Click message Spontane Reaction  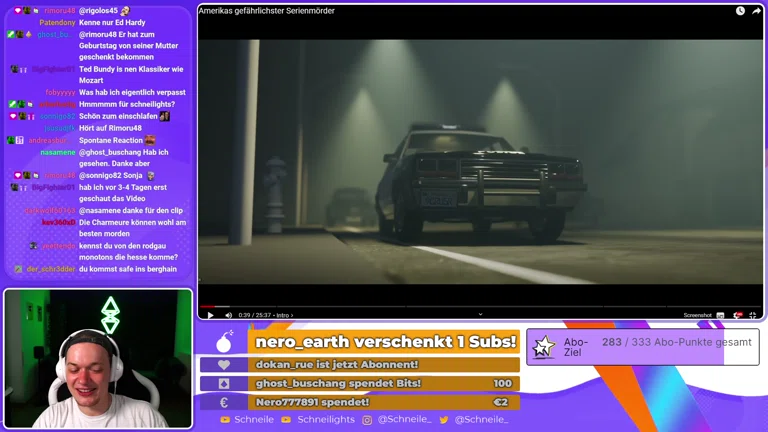tap(111, 140)
